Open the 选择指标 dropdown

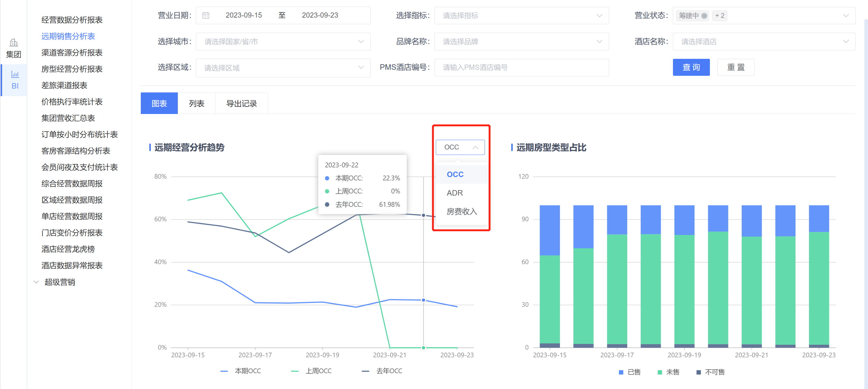tap(521, 15)
